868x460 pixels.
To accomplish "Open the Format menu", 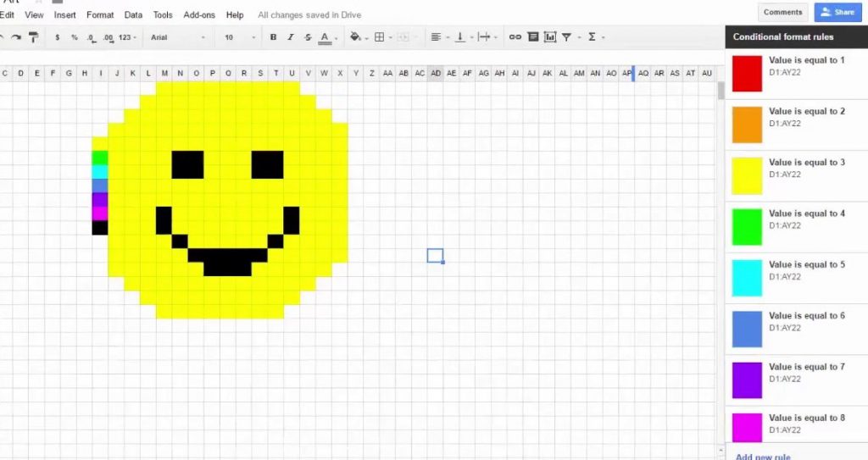I will 100,14.
